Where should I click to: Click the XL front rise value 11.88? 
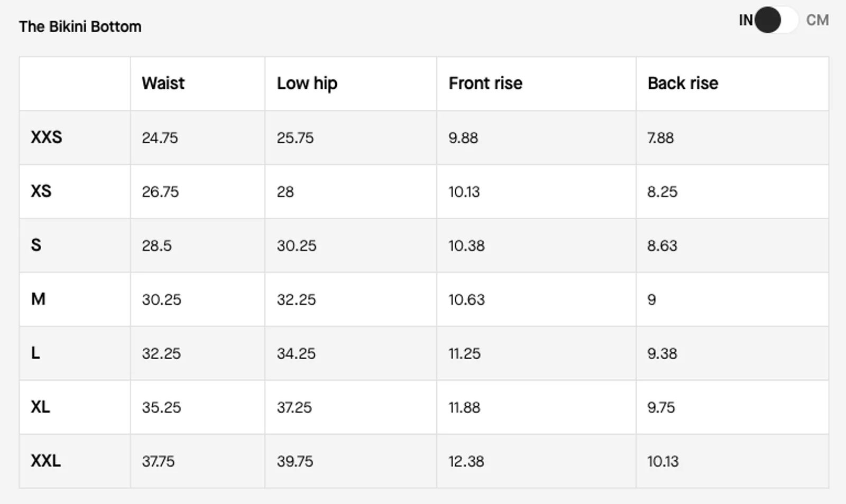coord(464,407)
